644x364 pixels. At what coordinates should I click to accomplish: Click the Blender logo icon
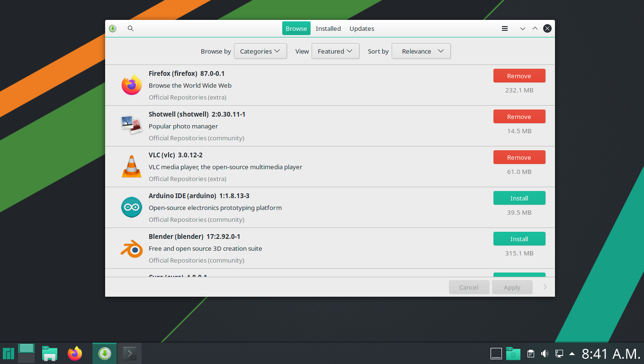point(132,248)
